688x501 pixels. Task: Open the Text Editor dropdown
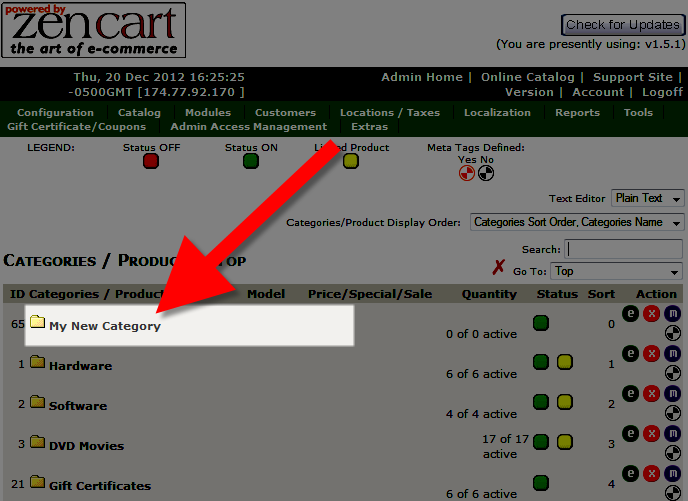click(647, 198)
